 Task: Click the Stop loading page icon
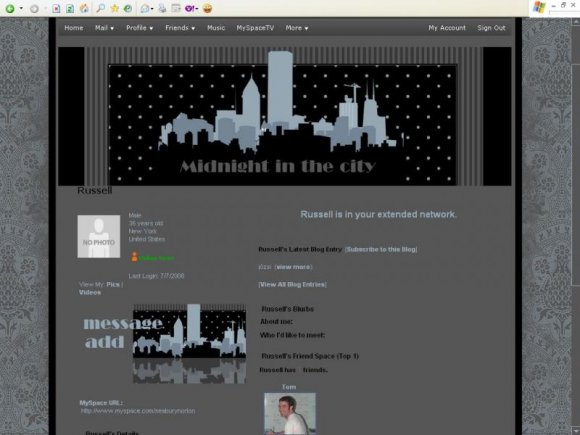coord(56,8)
